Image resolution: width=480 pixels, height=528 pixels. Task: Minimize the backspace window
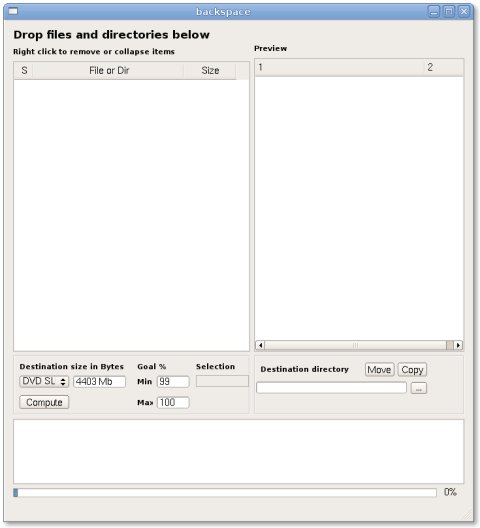click(434, 12)
